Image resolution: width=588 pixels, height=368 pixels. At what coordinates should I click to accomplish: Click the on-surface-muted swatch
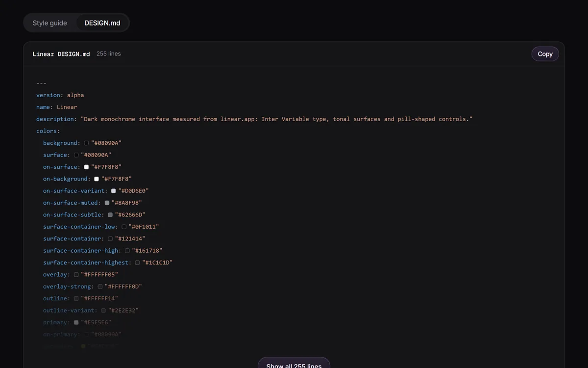[x=107, y=203]
